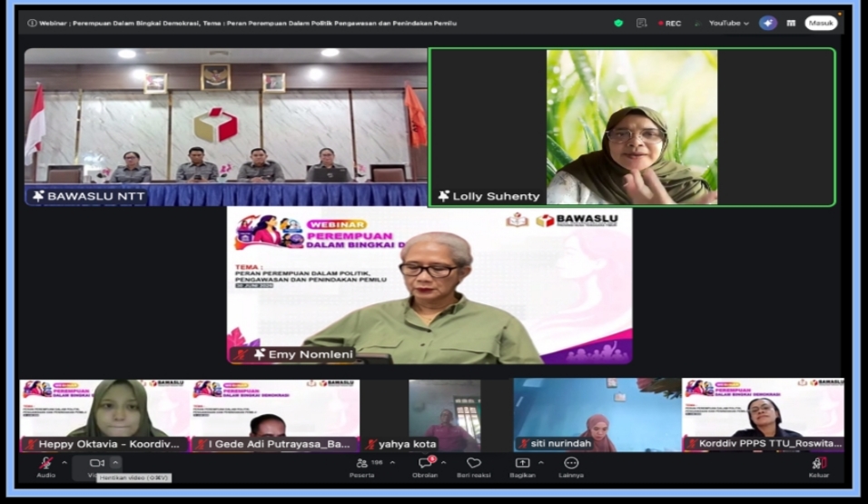Image resolution: width=868 pixels, height=504 pixels.
Task: Unmute the Audio microphone icon
Action: click(x=46, y=463)
